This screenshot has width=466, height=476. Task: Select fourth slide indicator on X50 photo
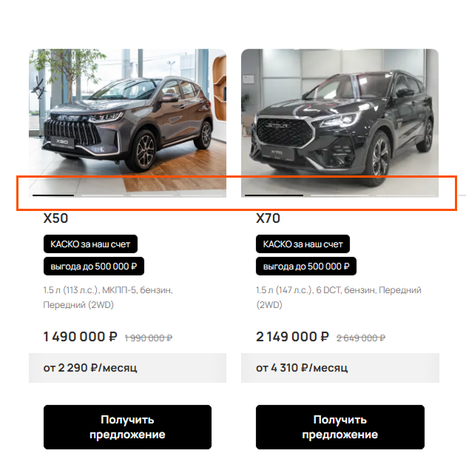click(201, 195)
